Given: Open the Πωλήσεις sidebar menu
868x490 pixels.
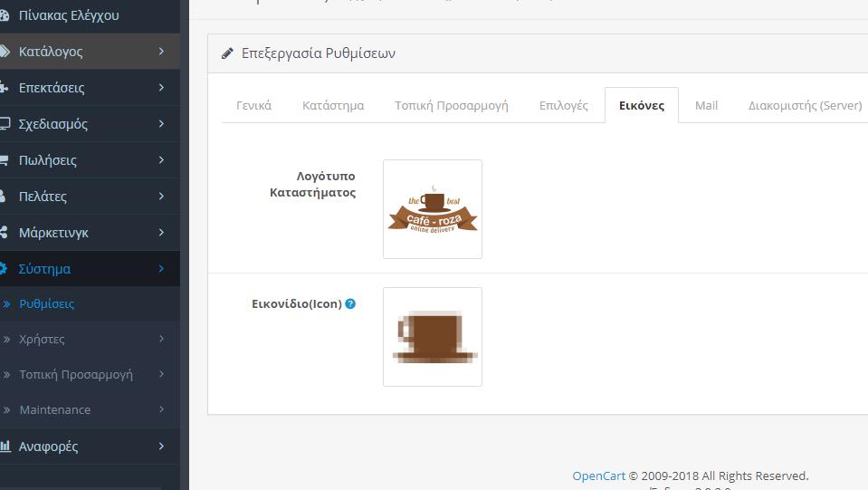Looking at the screenshot, I should (x=90, y=160).
